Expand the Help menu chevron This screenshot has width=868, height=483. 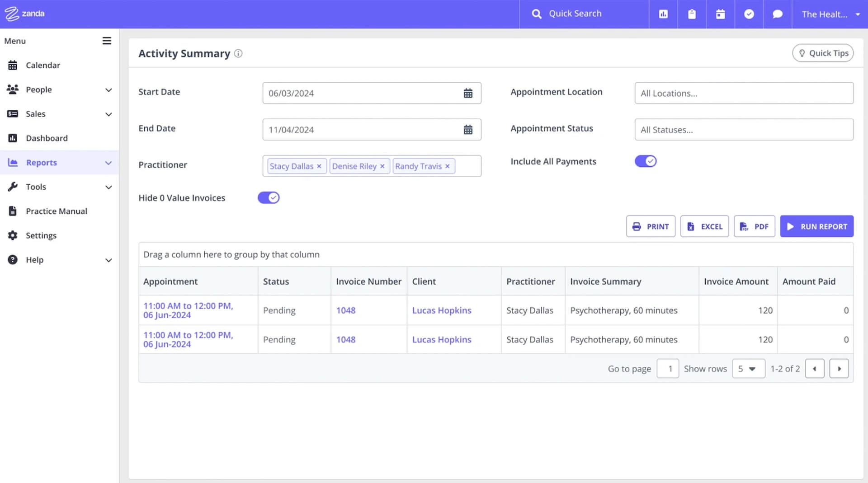(108, 260)
